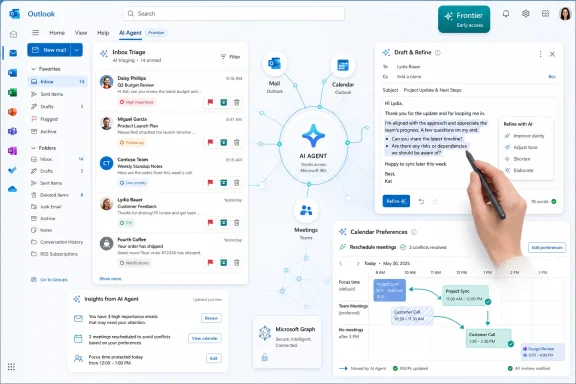Open Conversation History folder
This screenshot has width=576, height=384.
[x=57, y=242]
